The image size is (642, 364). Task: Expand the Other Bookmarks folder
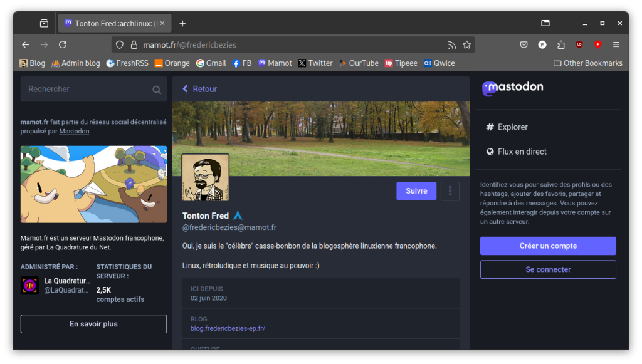(587, 63)
